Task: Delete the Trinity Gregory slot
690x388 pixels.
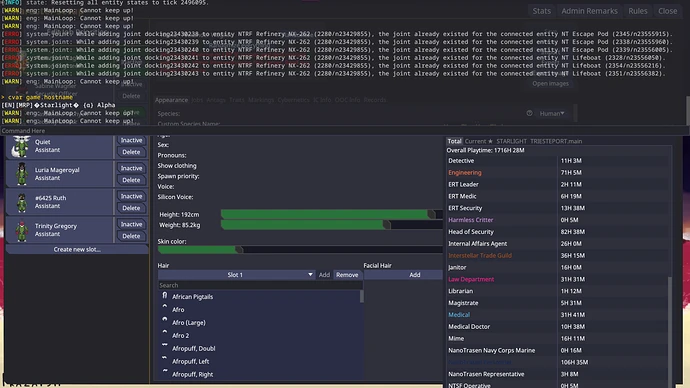Action: [131, 236]
